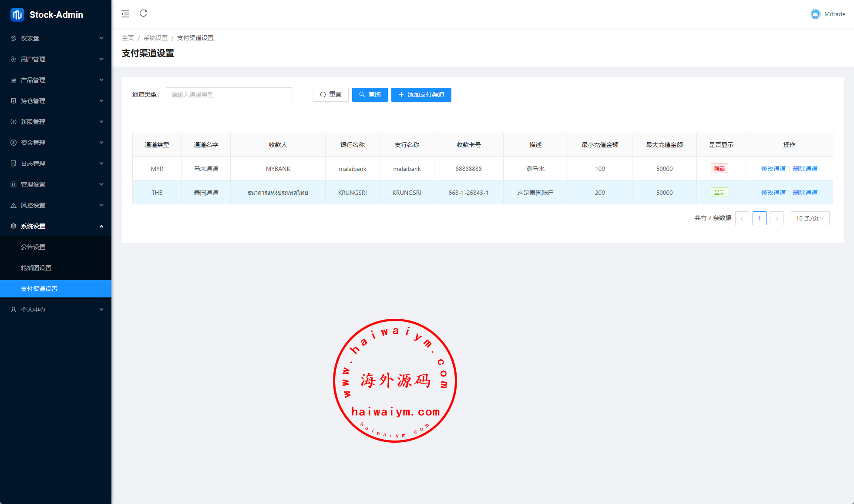Click the Stock-Admin logo icon
This screenshot has height=504, width=854.
click(x=17, y=15)
